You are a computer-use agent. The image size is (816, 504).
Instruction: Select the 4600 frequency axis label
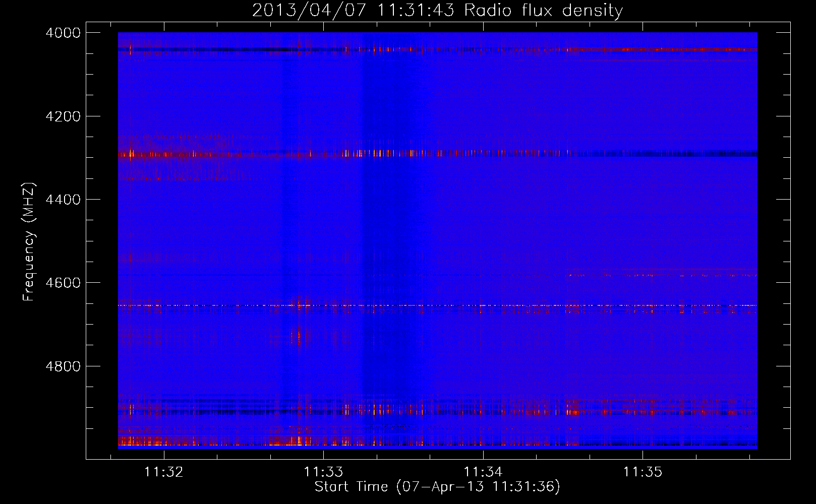63,283
